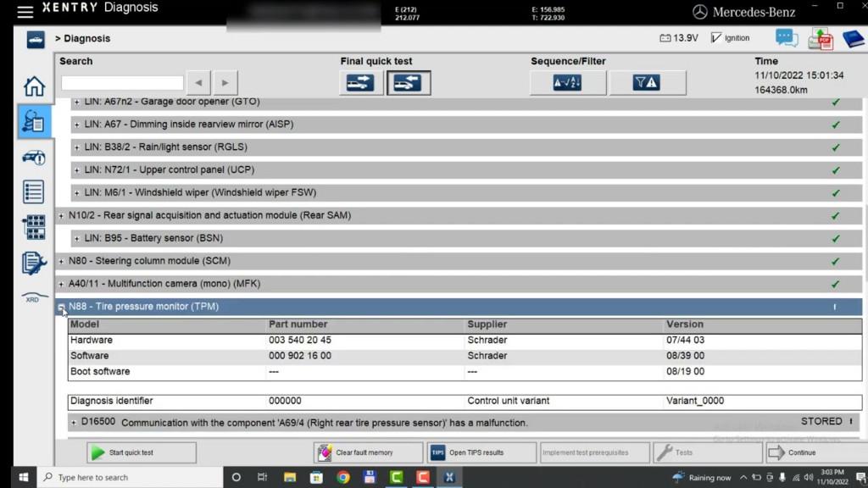The height and width of the screenshot is (488, 868).
Task: Click the previous search result arrow
Action: point(198,83)
